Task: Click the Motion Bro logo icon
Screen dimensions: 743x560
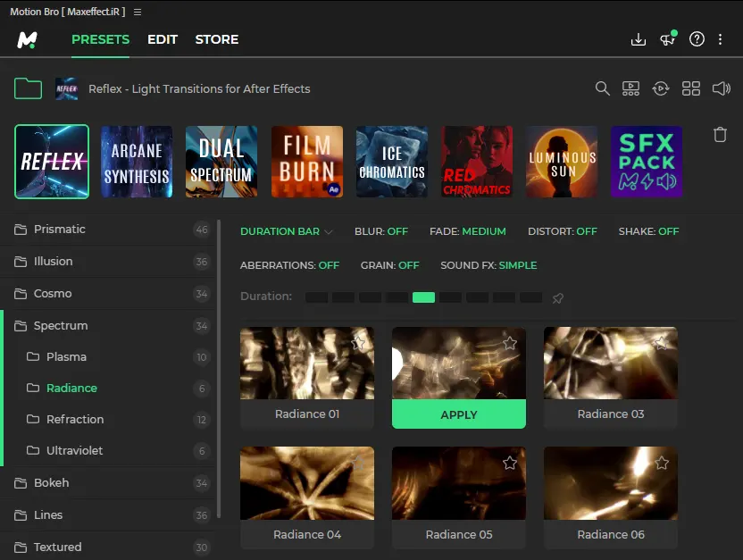Action: 27,40
